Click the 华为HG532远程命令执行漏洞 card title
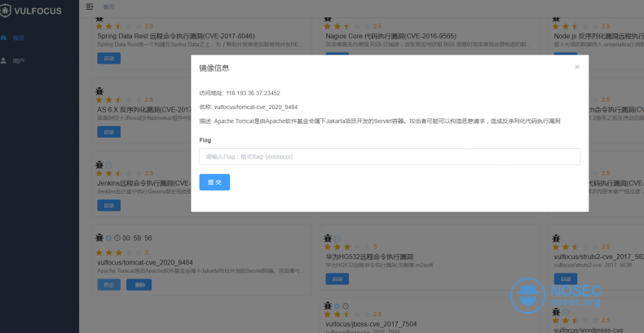The width and height of the screenshot is (644, 333). click(x=369, y=256)
